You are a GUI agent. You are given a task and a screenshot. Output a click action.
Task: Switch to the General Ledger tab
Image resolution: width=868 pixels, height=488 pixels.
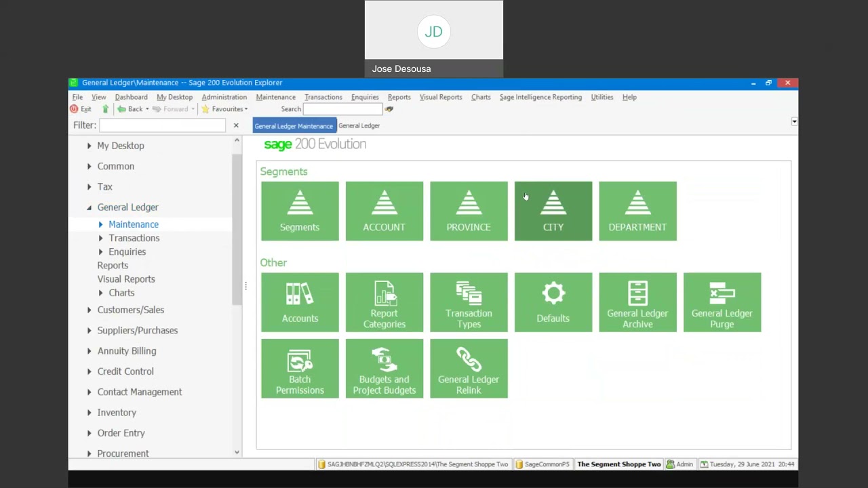click(x=359, y=125)
